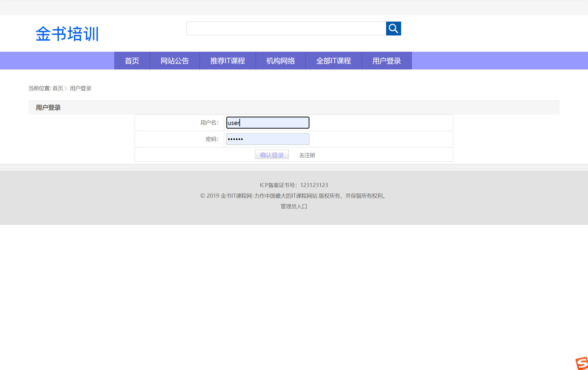
Task: Click inside the 用户名 username field
Action: tap(267, 123)
